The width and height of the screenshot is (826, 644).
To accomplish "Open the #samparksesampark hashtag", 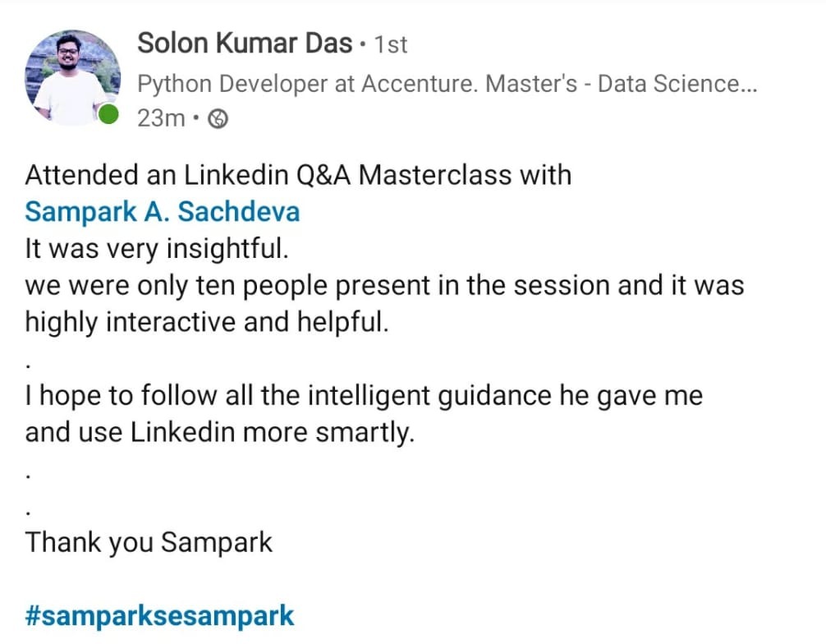I will (x=159, y=615).
